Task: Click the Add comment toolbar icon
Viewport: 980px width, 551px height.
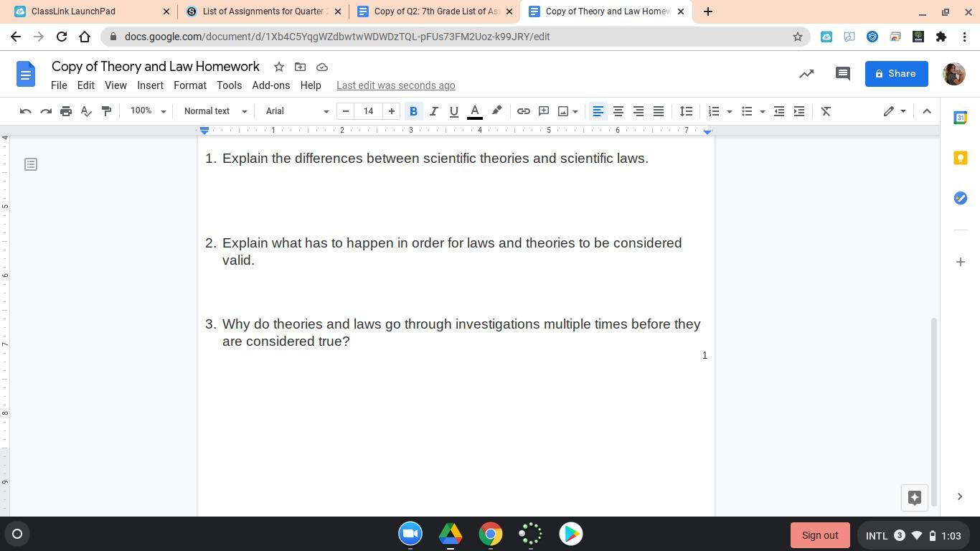Action: 544,111
